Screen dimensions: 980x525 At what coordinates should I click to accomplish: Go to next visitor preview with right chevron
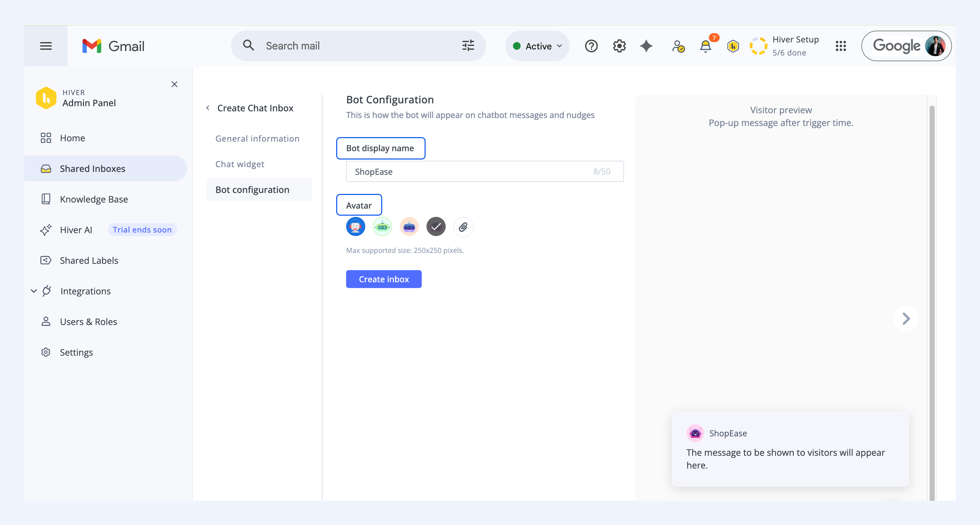(x=906, y=319)
